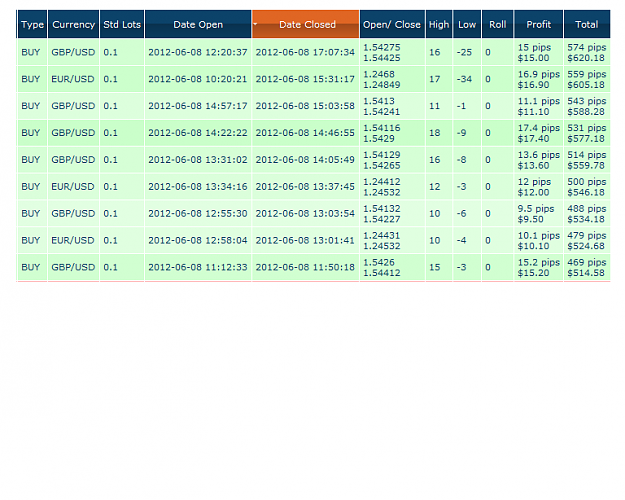Select date open 2012-06-08 12:20:37
625x500 pixels.
click(x=198, y=52)
